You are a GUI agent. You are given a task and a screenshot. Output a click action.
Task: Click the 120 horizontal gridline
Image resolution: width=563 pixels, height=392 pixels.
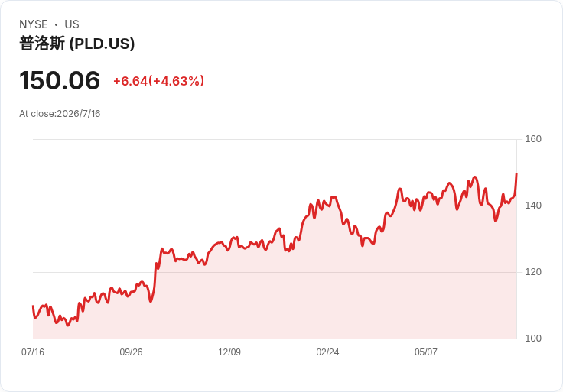pos(275,272)
